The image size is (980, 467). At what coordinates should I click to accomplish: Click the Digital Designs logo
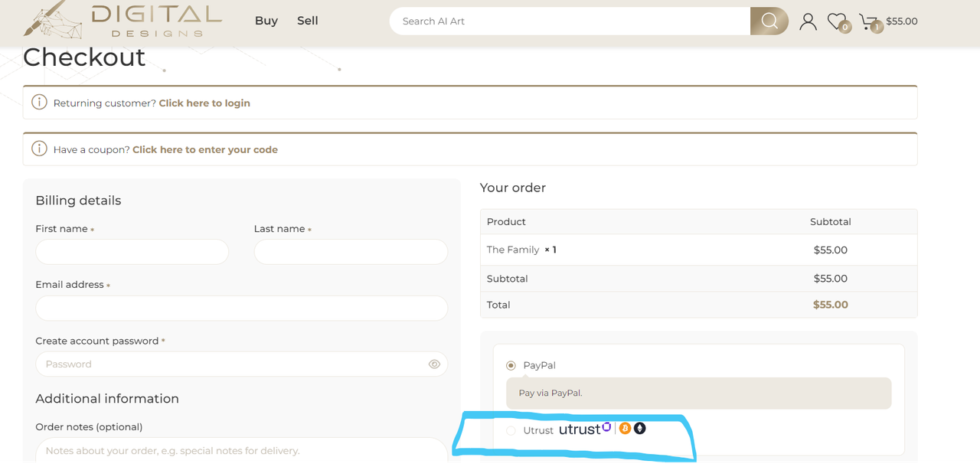[122, 20]
